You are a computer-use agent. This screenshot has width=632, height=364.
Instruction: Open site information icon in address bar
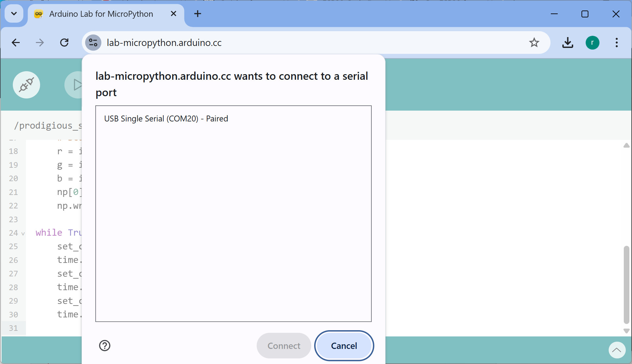click(x=93, y=43)
